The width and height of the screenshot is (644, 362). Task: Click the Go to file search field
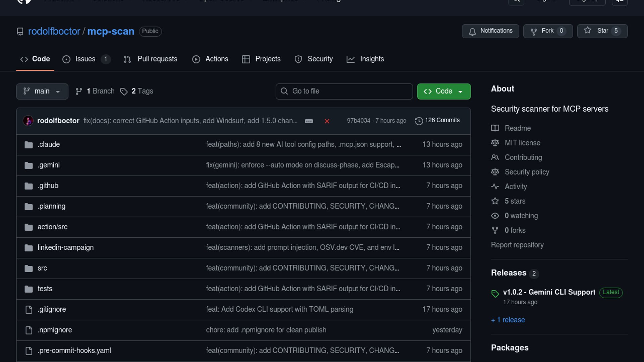pyautogui.click(x=344, y=91)
